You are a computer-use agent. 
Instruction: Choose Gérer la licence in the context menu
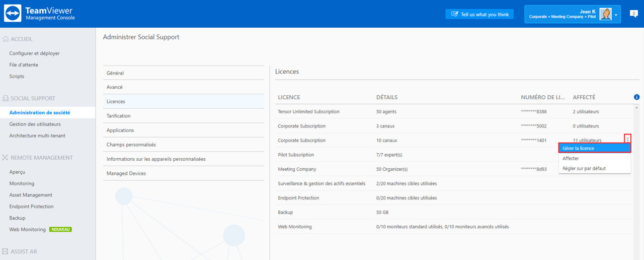[595, 148]
